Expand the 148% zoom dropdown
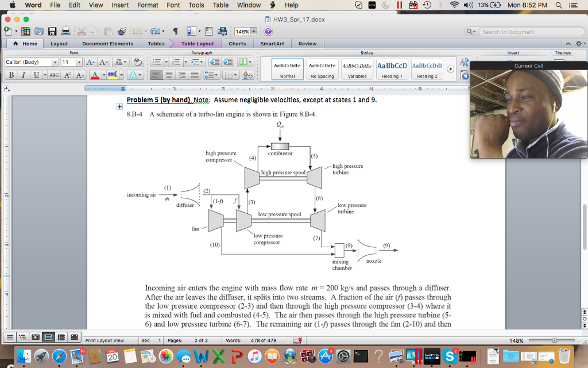The height and width of the screenshot is (368, 588). point(253,32)
